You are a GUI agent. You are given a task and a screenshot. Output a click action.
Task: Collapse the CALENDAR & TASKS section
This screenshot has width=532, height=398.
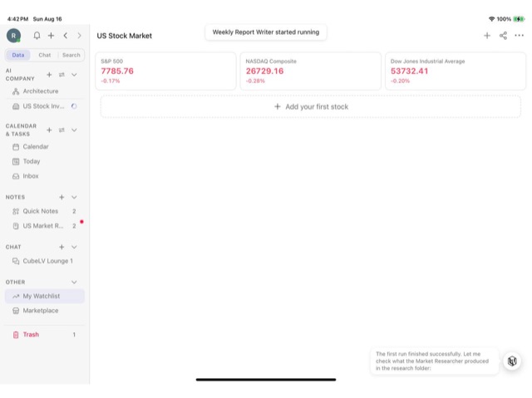click(x=74, y=130)
